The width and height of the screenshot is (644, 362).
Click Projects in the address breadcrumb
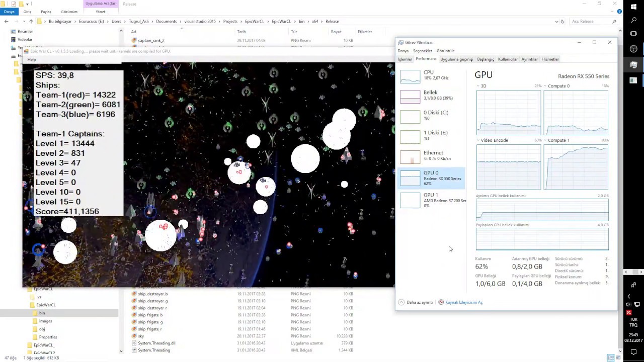230,21
